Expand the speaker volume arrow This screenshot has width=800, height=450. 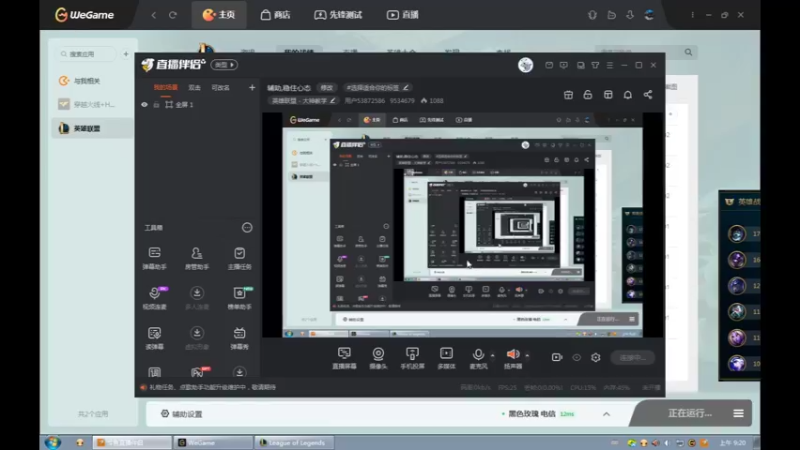(x=527, y=355)
